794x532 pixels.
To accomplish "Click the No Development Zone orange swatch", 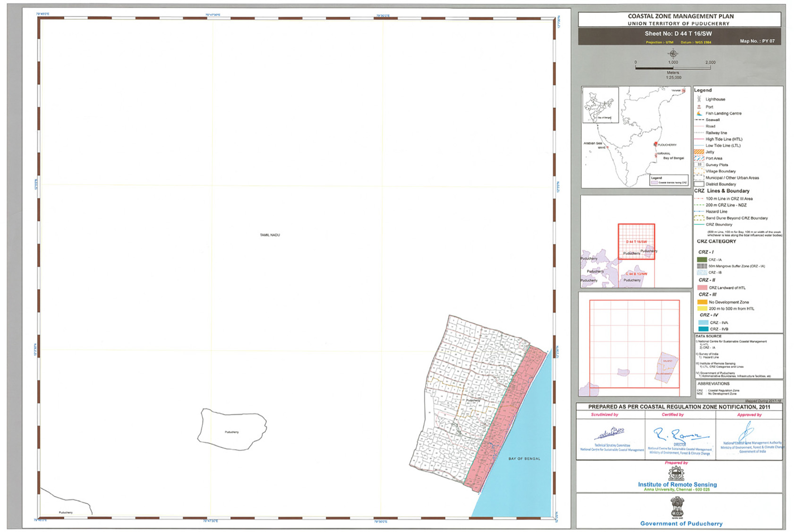I will (x=702, y=302).
